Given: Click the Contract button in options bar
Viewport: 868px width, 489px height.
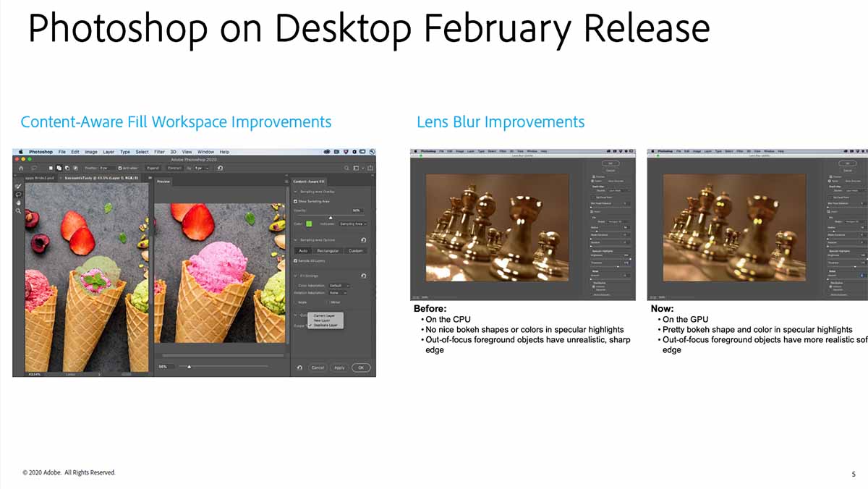Looking at the screenshot, I should coord(174,168).
